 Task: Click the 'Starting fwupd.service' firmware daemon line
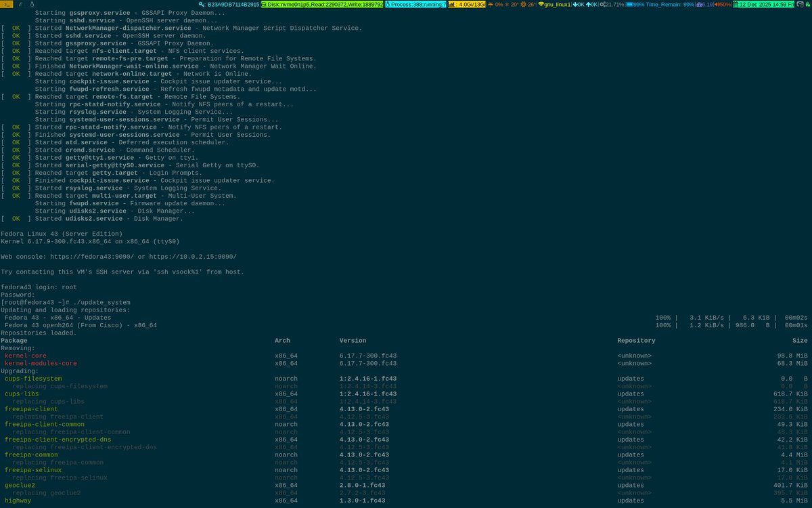click(x=130, y=203)
